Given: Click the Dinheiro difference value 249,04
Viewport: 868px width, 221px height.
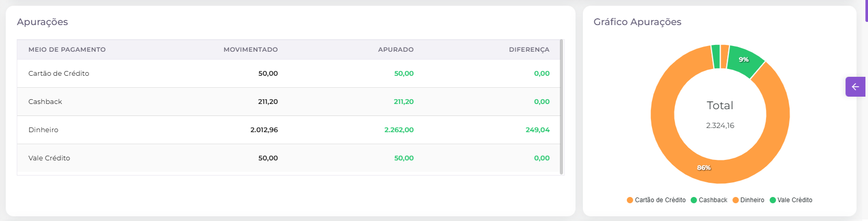Looking at the screenshot, I should [x=537, y=130].
